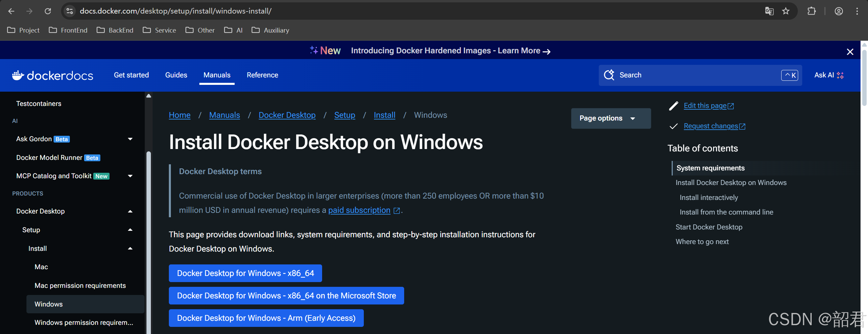Open x86_64 on the Microsoft Store button
The height and width of the screenshot is (334, 868).
(x=287, y=296)
